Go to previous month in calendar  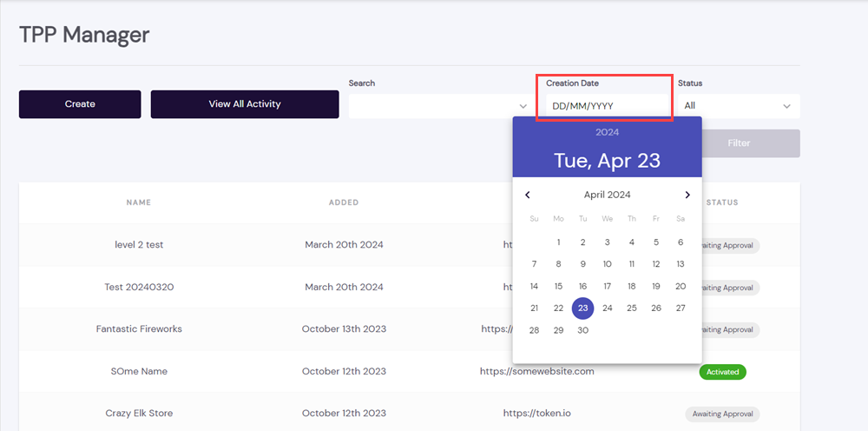[x=528, y=196]
